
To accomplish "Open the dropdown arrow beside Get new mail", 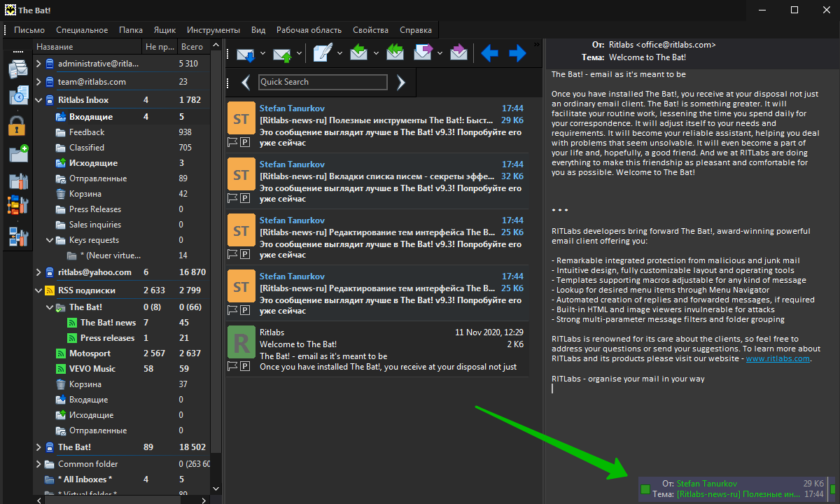I will (263, 54).
